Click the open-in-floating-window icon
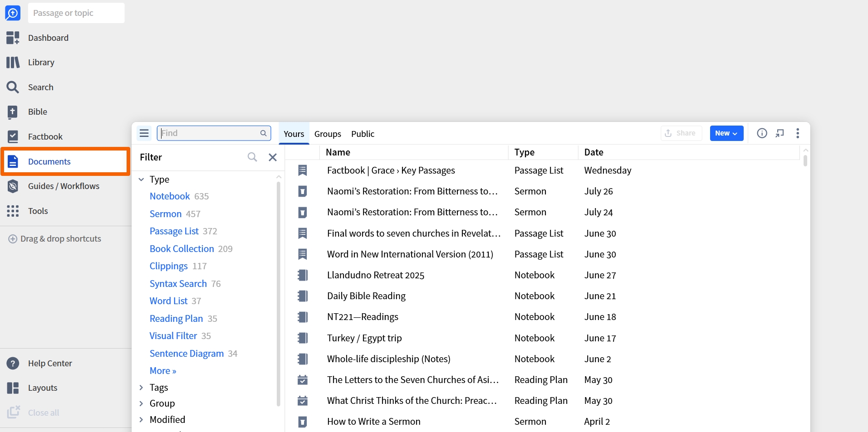868x432 pixels. click(x=780, y=133)
